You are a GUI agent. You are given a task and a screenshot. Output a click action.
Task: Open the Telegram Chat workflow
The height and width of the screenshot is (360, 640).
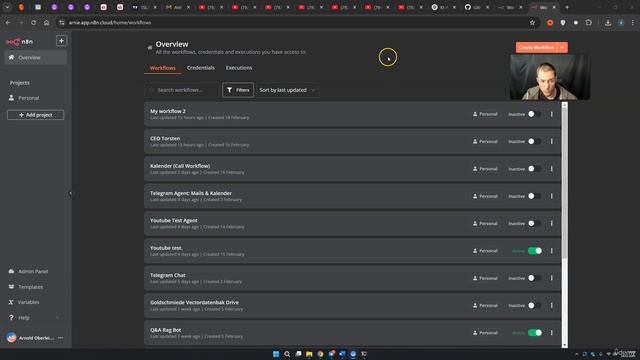353,278
